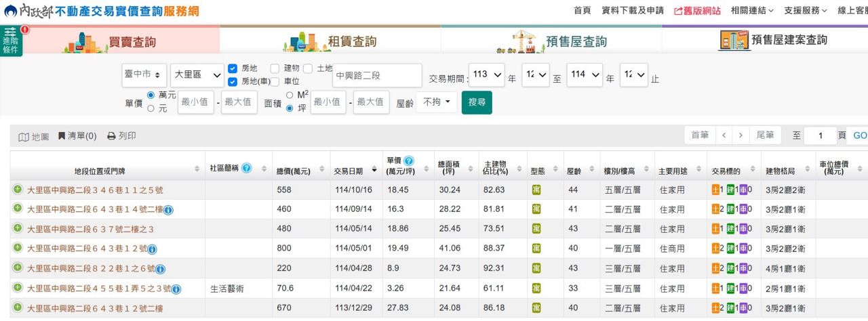Uncheck the 房地(車) checkbox
The width and height of the screenshot is (868, 321).
pyautogui.click(x=233, y=82)
